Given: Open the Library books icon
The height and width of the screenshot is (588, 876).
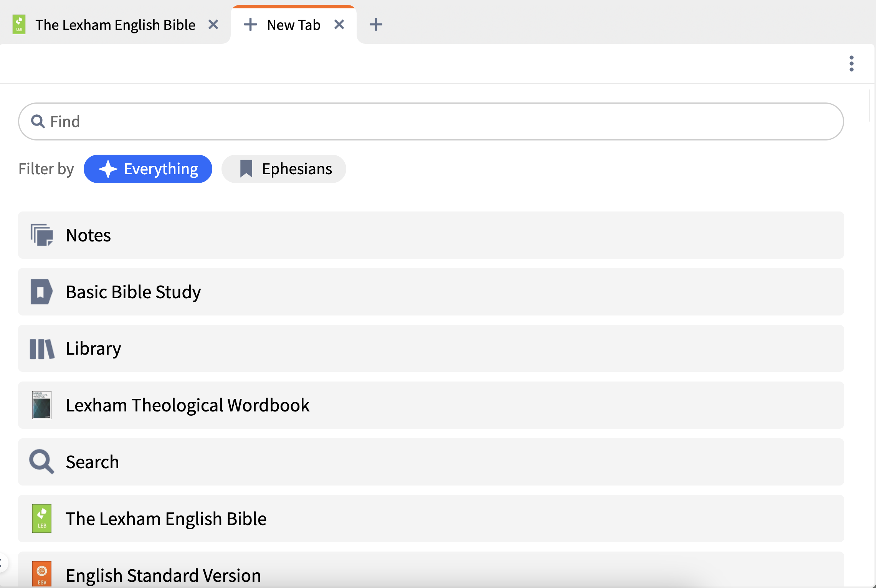Looking at the screenshot, I should pos(42,349).
